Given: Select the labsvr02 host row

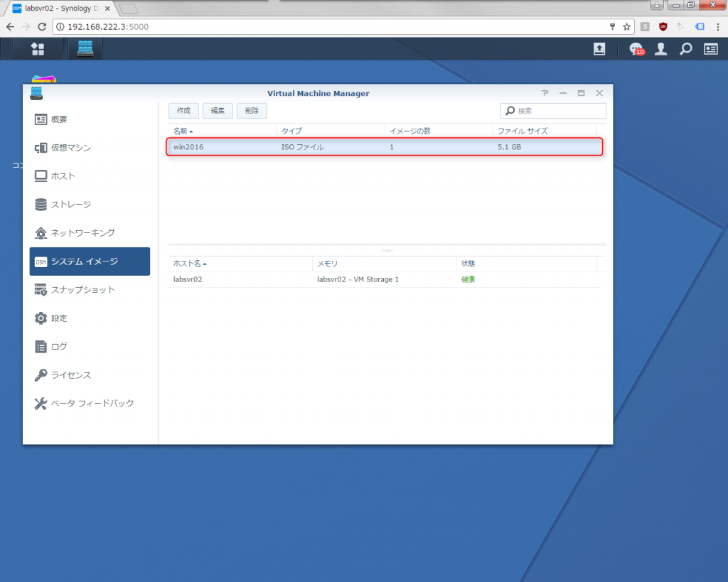Looking at the screenshot, I should pos(384,279).
